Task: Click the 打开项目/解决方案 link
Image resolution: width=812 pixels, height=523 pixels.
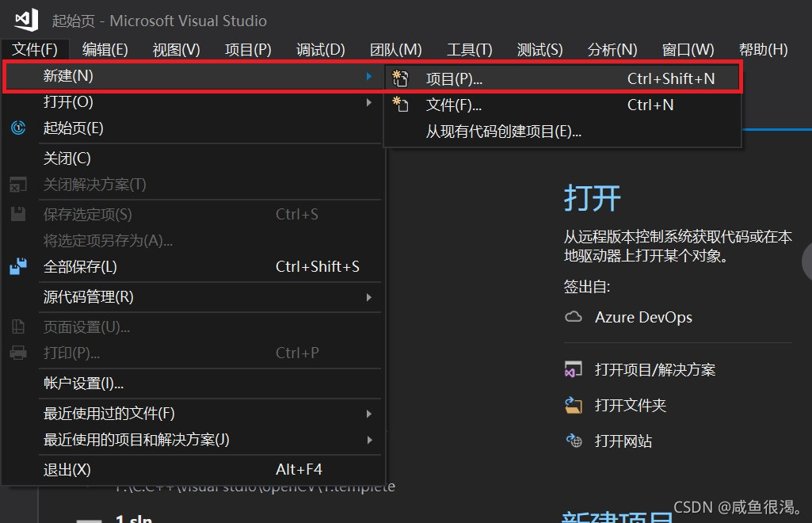Action: click(655, 370)
